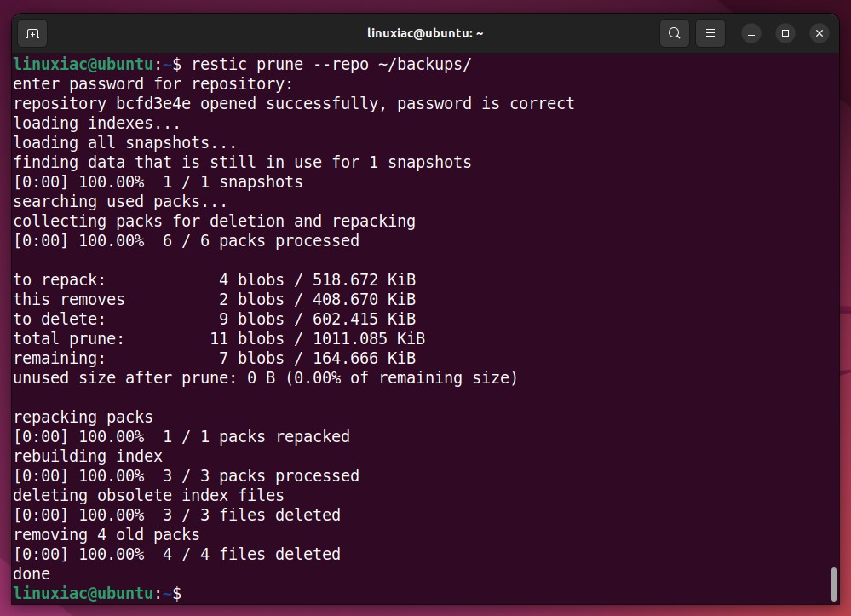Image resolution: width=851 pixels, height=616 pixels.
Task: Minimize the terminal window
Action: pos(751,33)
